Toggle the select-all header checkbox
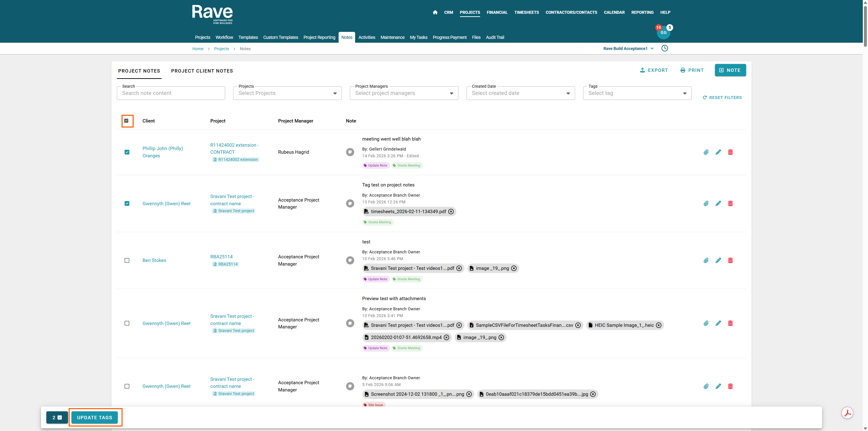Screen dimensions: 868x431 (x=127, y=121)
